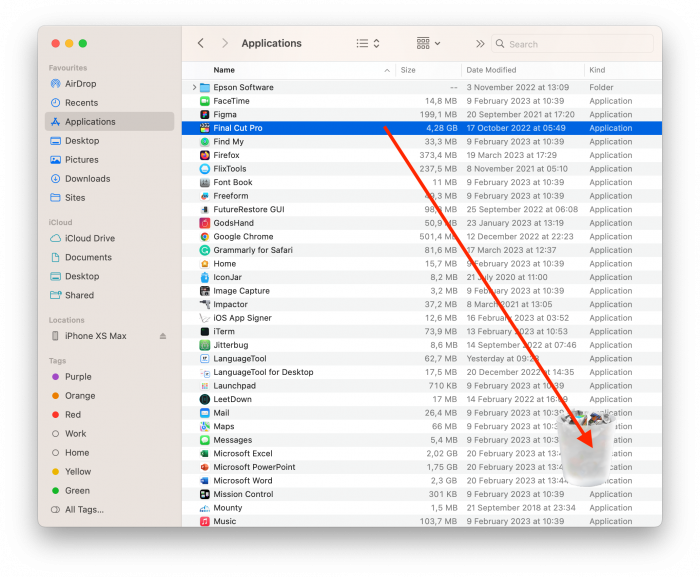700x577 pixels.
Task: Select the Find My app icon
Action: pos(204,142)
